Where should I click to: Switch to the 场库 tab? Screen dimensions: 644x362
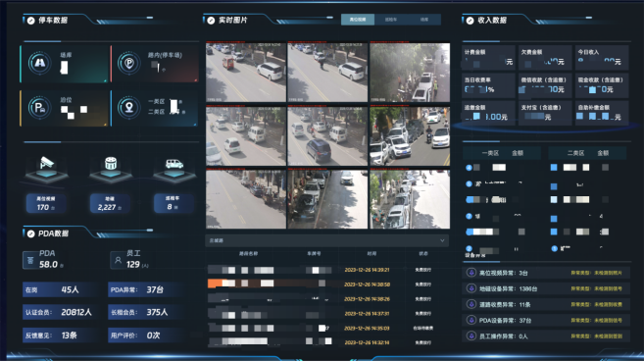[x=424, y=20]
